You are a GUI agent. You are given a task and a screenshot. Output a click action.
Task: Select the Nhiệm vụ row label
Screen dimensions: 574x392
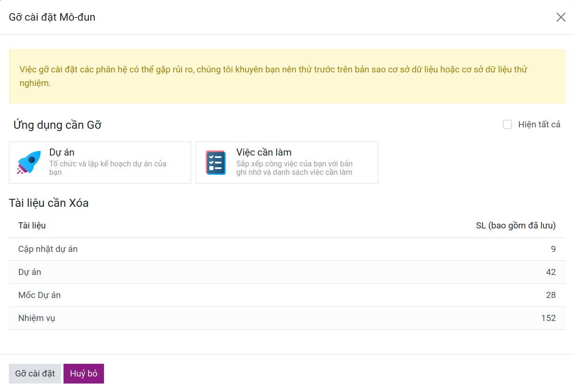pyautogui.click(x=37, y=318)
